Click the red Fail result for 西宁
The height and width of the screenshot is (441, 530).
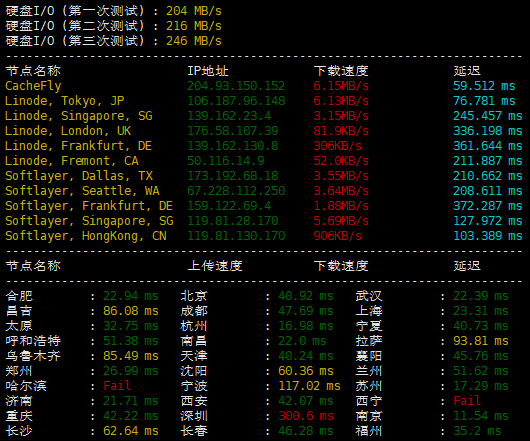pos(467,401)
